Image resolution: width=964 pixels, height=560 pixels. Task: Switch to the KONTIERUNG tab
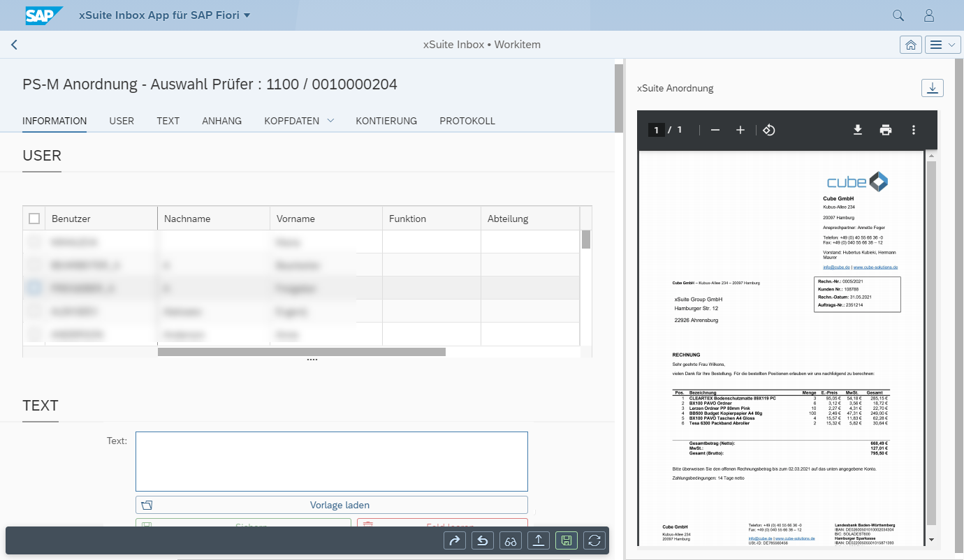(x=386, y=120)
